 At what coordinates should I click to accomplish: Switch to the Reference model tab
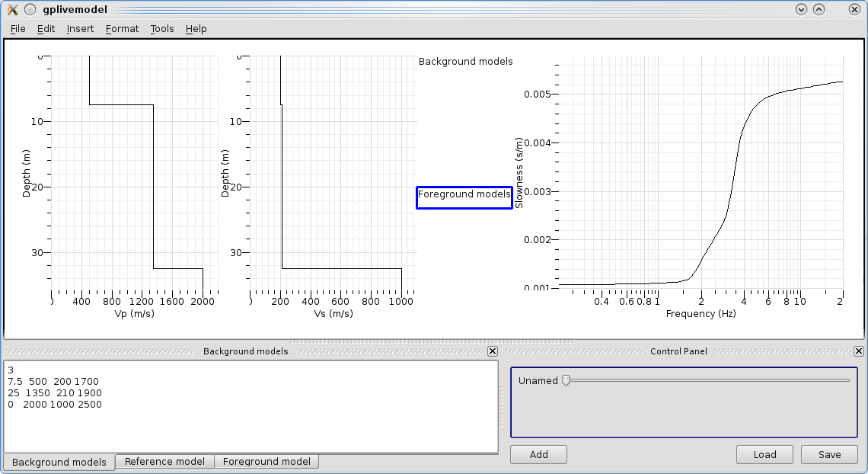(164, 462)
